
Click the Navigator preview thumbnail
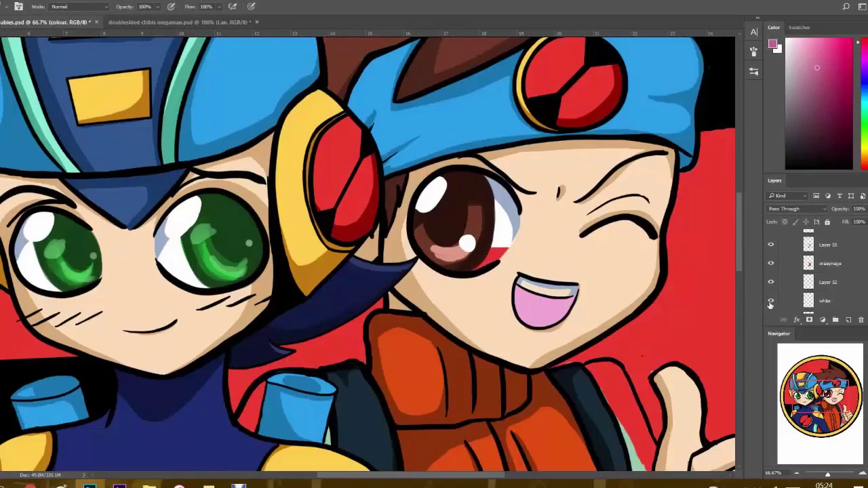(821, 403)
